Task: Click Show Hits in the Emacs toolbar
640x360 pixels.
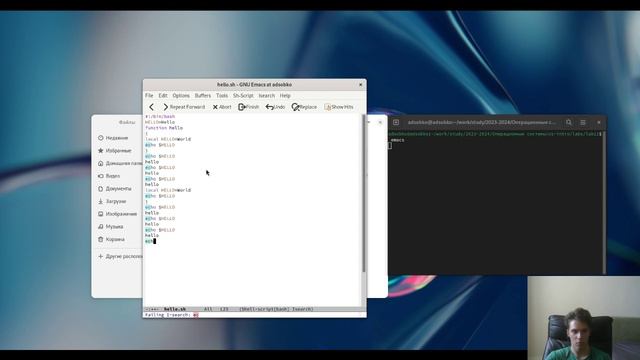Action: (339, 107)
